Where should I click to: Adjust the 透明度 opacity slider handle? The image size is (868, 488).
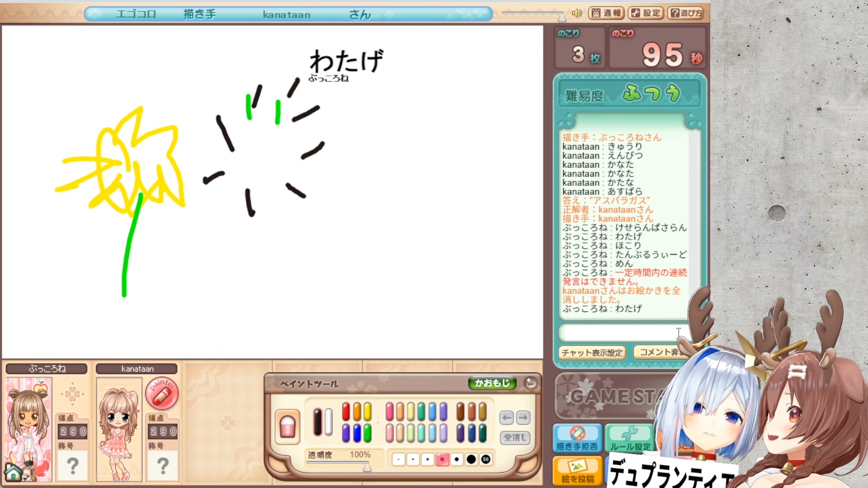[367, 468]
